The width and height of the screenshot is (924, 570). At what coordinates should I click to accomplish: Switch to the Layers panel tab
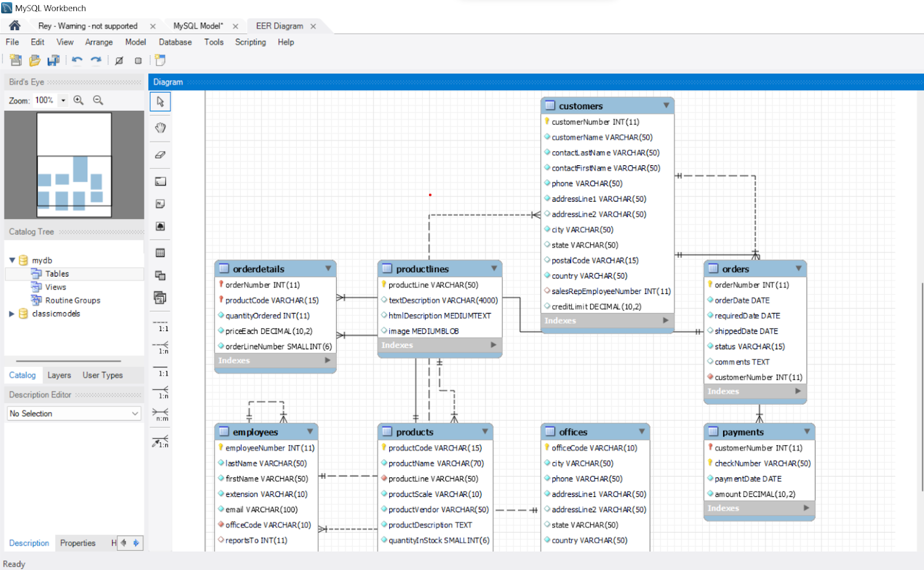[59, 375]
